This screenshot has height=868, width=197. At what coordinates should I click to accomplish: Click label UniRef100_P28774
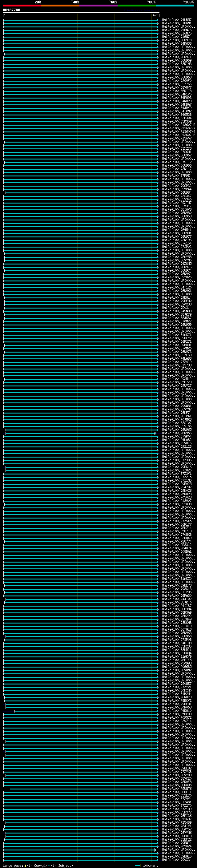177,542
